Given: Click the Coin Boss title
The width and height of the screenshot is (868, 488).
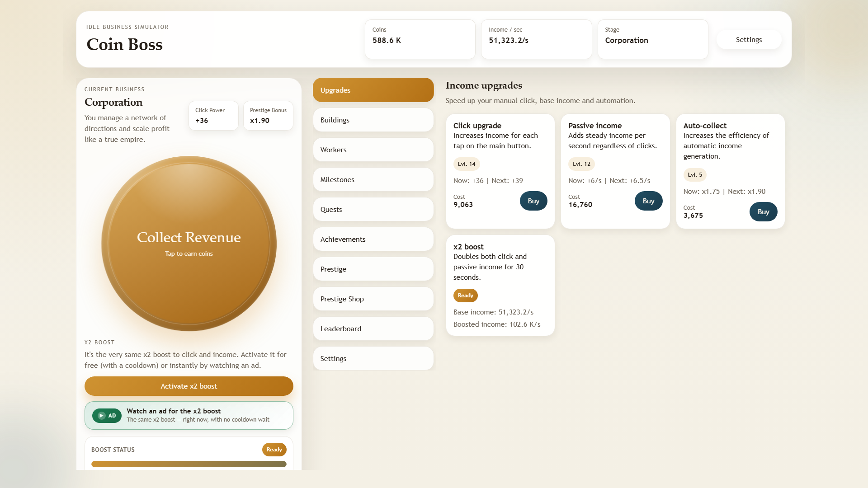Looking at the screenshot, I should 124,44.
